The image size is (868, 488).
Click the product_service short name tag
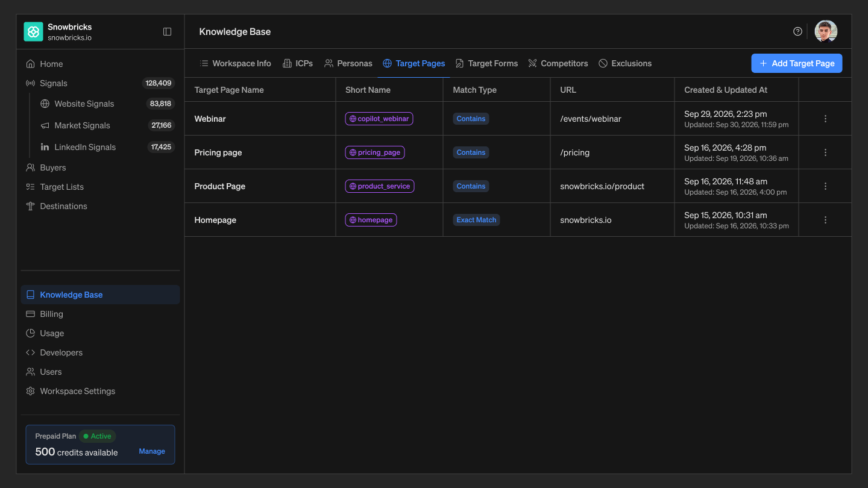tap(380, 186)
